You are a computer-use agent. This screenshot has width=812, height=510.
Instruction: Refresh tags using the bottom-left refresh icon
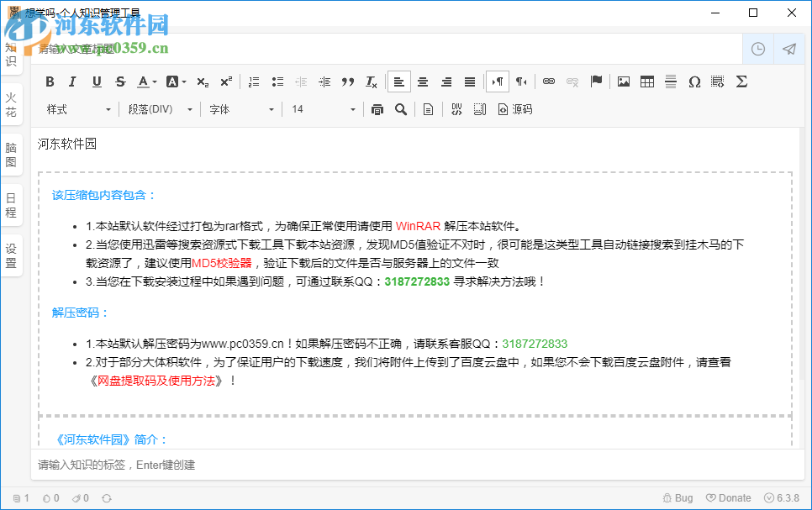106,497
